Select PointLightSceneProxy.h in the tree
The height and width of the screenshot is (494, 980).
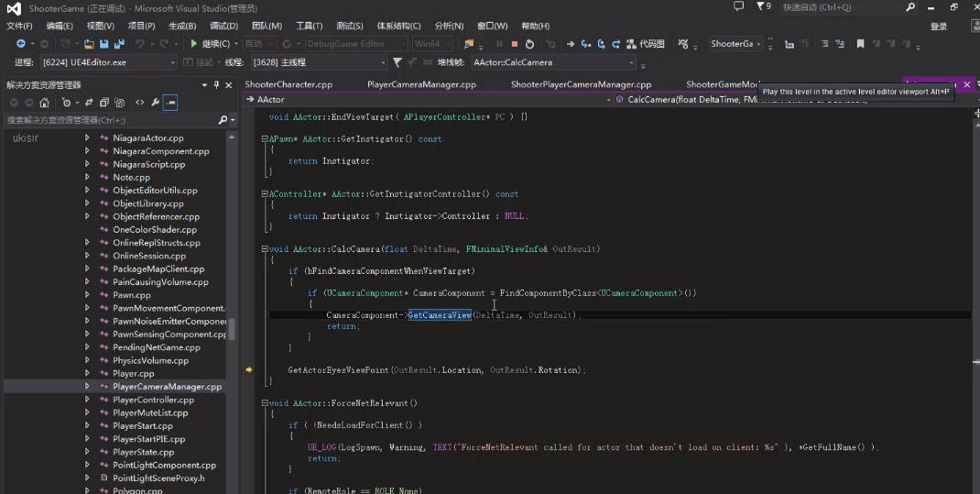158,478
